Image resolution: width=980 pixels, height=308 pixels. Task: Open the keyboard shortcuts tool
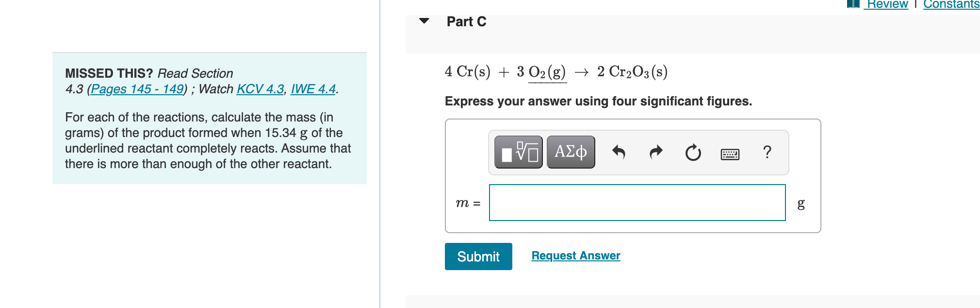pyautogui.click(x=731, y=153)
